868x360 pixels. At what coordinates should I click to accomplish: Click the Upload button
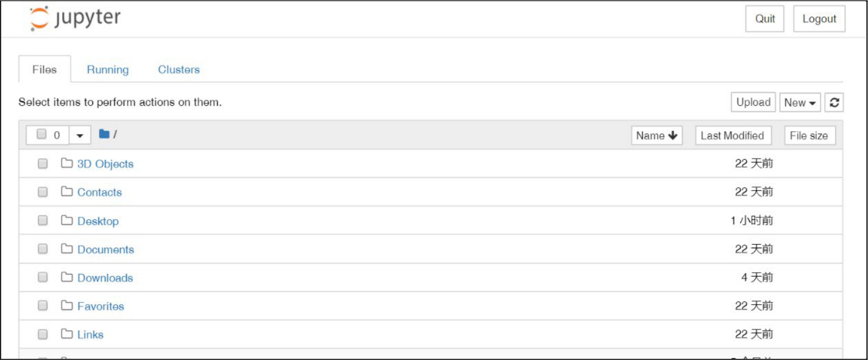[x=753, y=103]
